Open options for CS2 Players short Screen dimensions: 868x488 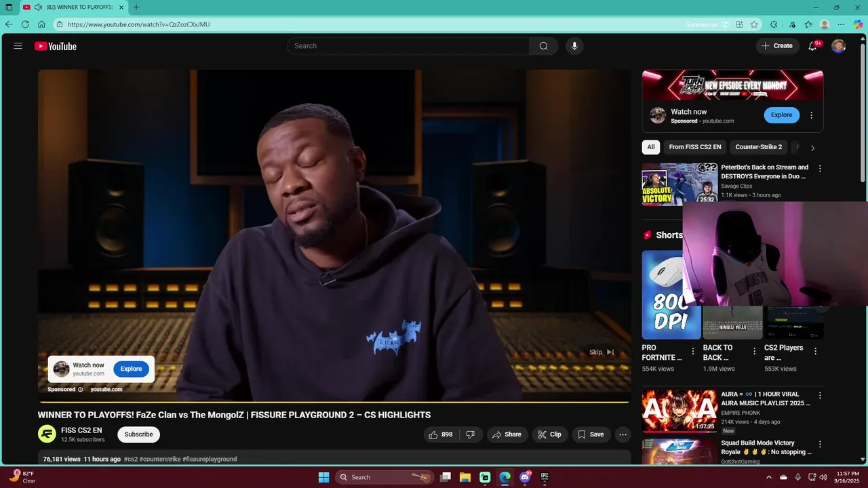(x=816, y=351)
